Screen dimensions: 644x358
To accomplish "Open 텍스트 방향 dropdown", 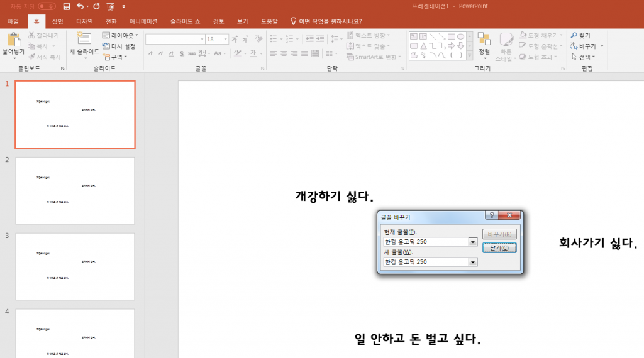I will click(368, 35).
